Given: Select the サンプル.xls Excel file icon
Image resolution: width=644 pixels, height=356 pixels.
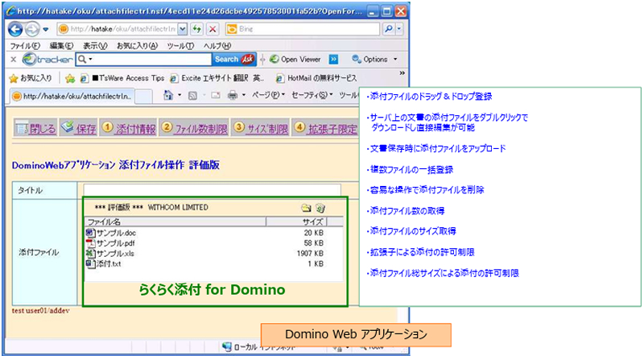Looking at the screenshot, I should pos(90,253).
